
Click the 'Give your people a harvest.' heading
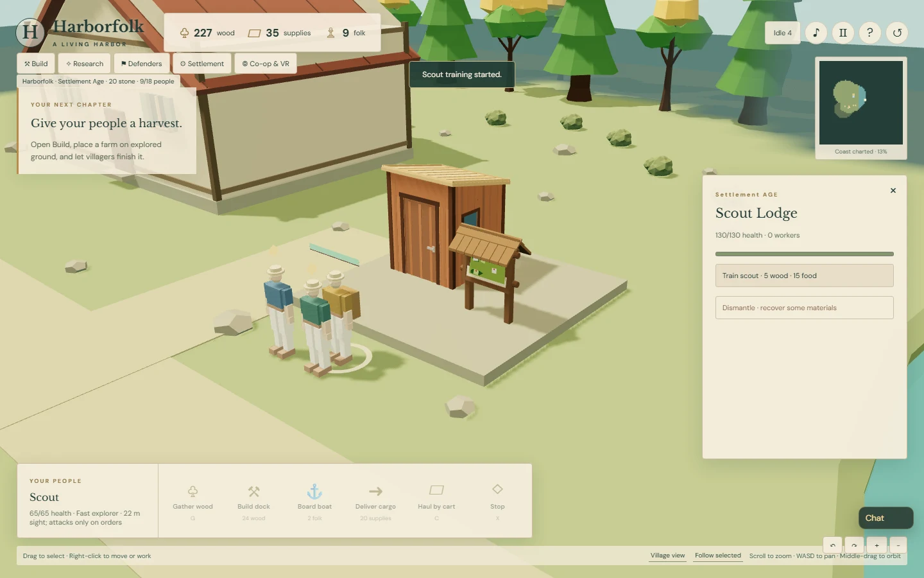pos(107,123)
